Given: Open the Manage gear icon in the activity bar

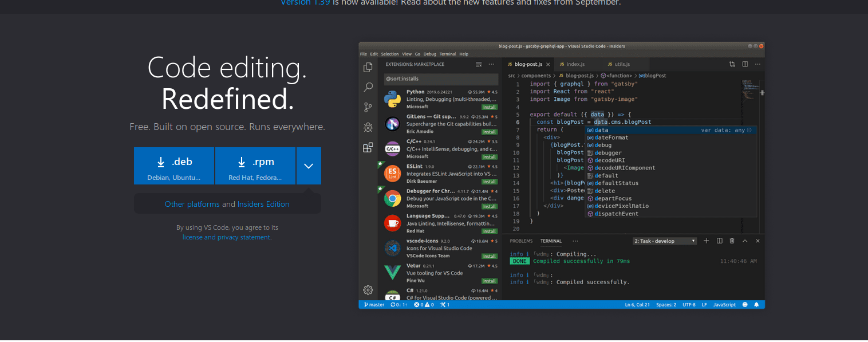Looking at the screenshot, I should 368,290.
